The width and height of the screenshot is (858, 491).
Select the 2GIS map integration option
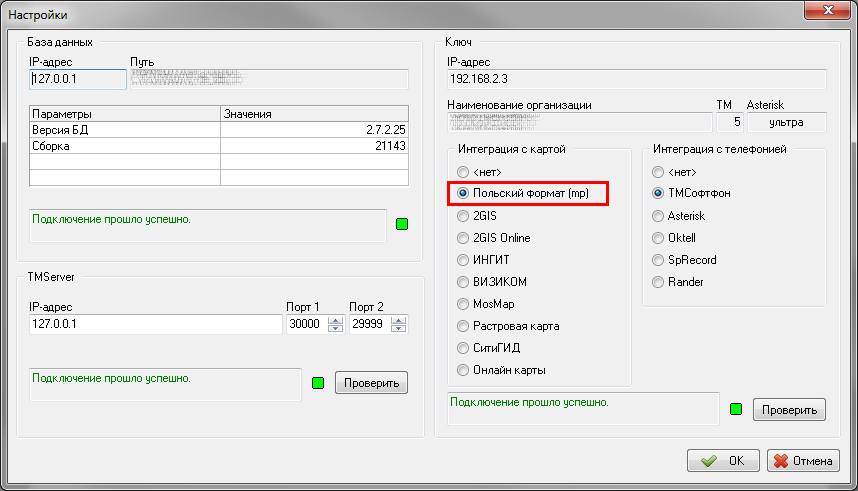(x=463, y=215)
